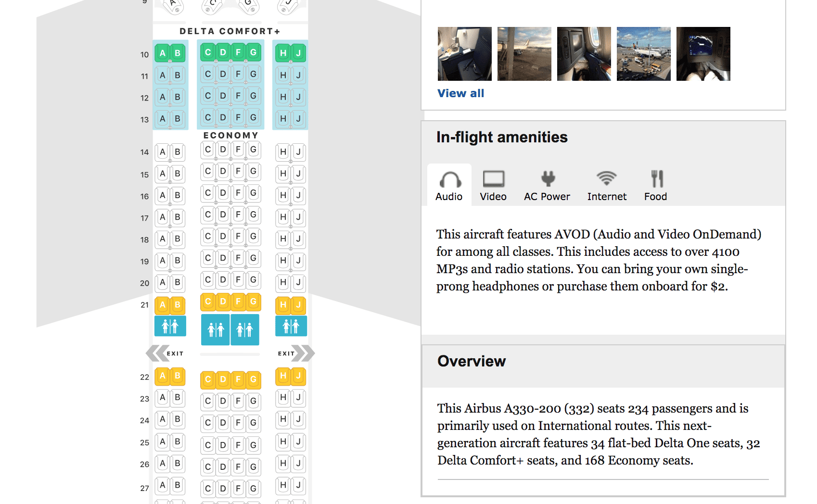The image size is (817, 504).
Task: Click the first cabin photo thumbnail
Action: 464,54
